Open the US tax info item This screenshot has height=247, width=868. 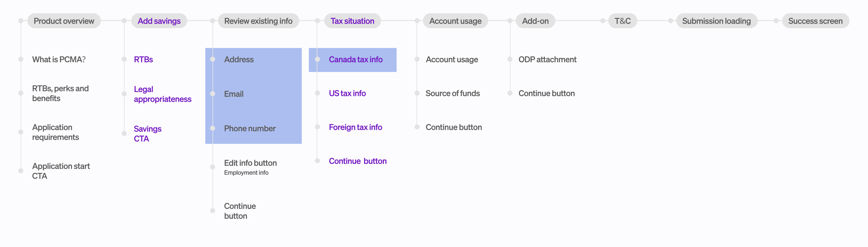click(x=347, y=93)
